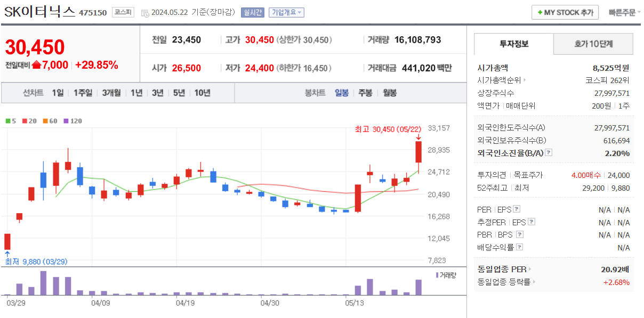
Task: Click the 2.20% foreign ownership ratio
Action: 617,153
